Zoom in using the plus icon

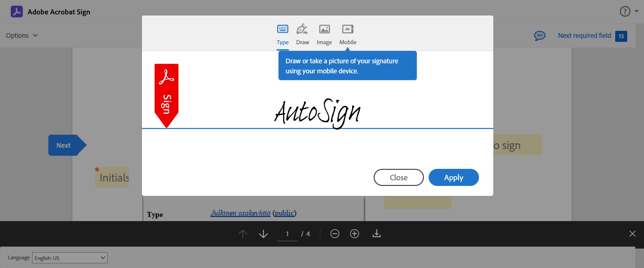[355, 233]
